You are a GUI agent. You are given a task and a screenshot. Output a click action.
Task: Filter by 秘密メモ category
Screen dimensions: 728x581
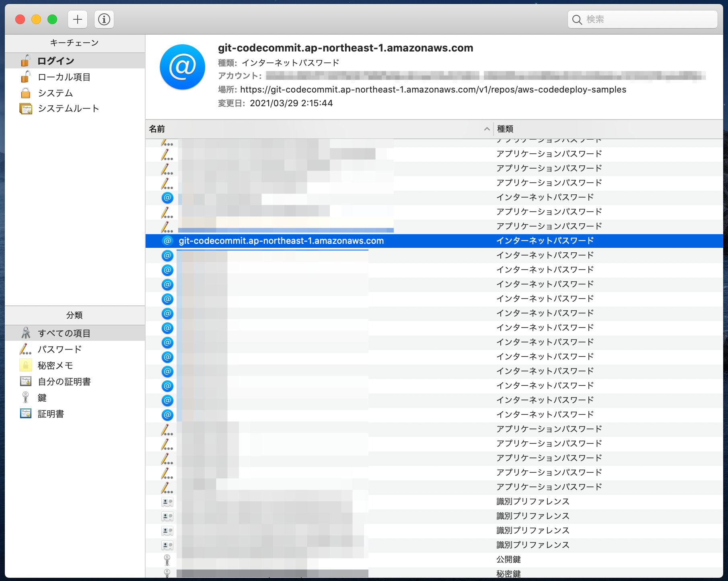(75, 365)
